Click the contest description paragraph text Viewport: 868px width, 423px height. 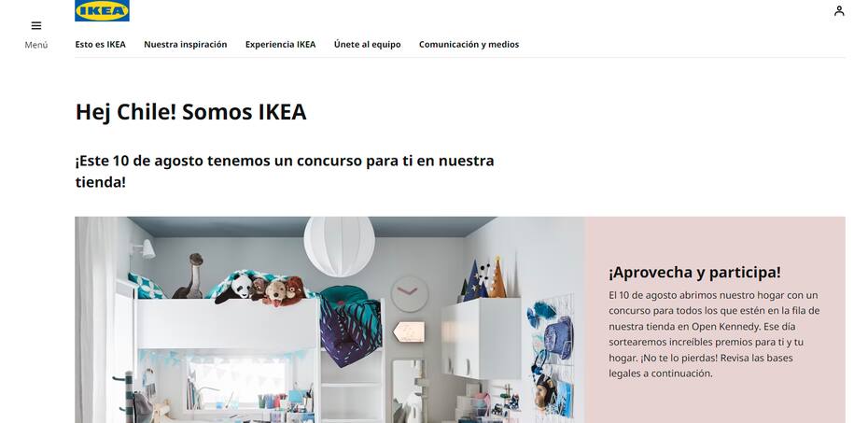[714, 334]
